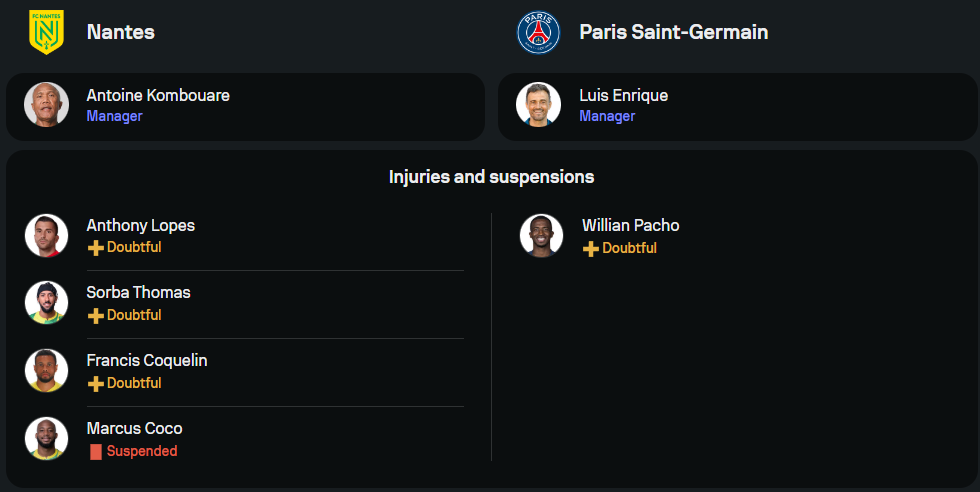Viewport: 980px width, 492px height.
Task: Click the doubtful cross icon for Sorba Thomas
Action: [96, 316]
